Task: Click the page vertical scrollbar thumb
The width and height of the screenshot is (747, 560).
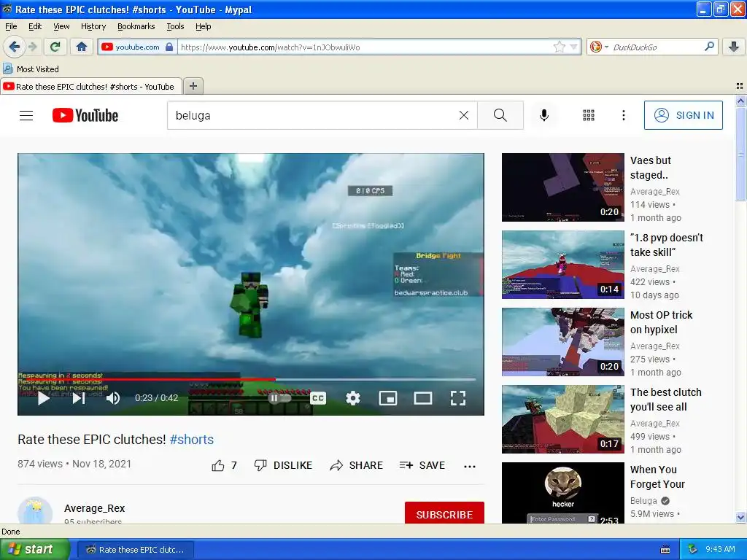Action: pos(740,154)
